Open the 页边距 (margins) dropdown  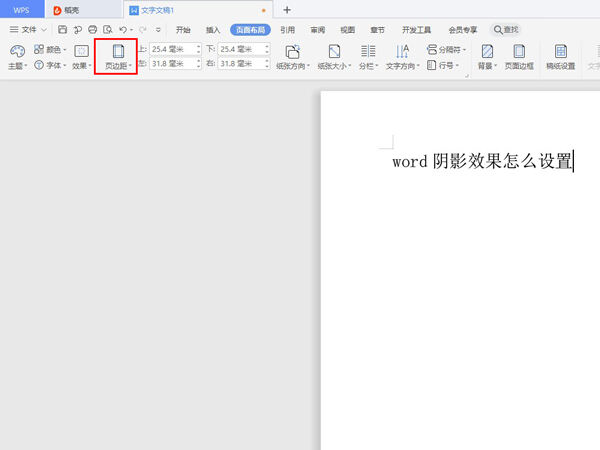click(x=118, y=56)
